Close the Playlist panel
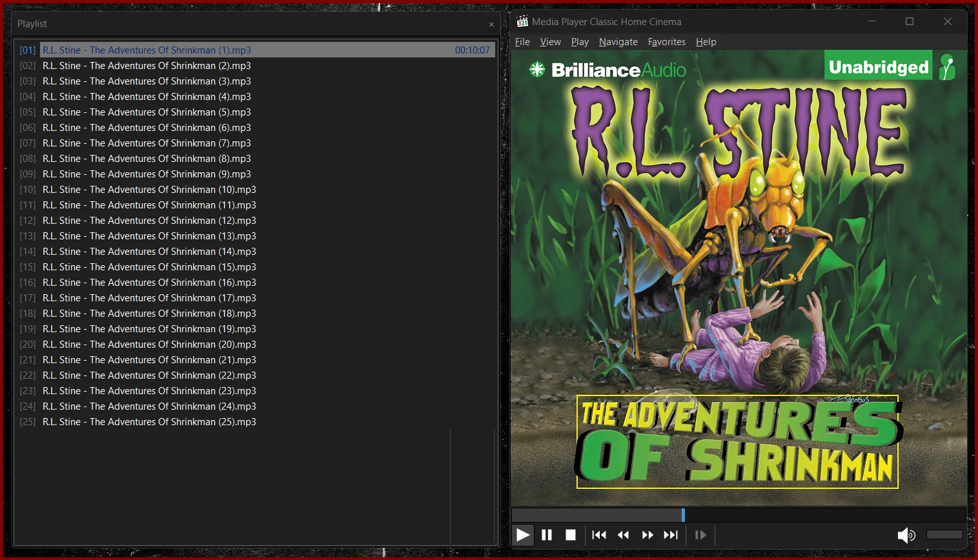Image resolution: width=978 pixels, height=560 pixels. pyautogui.click(x=491, y=25)
